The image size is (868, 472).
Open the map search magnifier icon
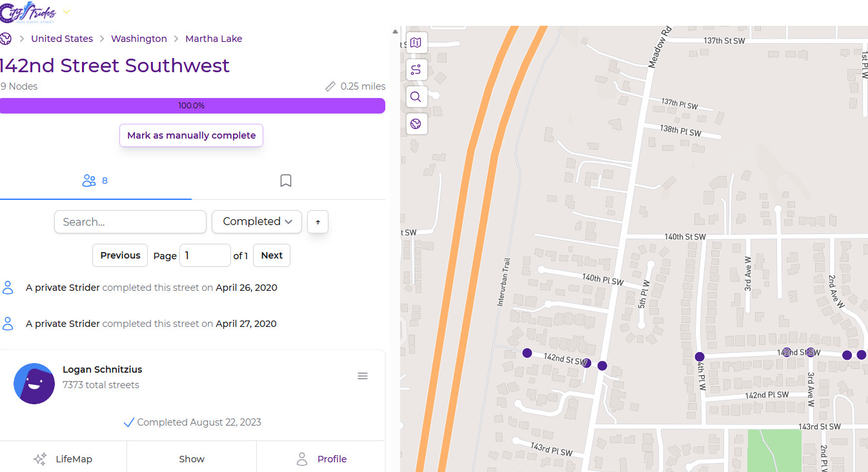click(416, 97)
